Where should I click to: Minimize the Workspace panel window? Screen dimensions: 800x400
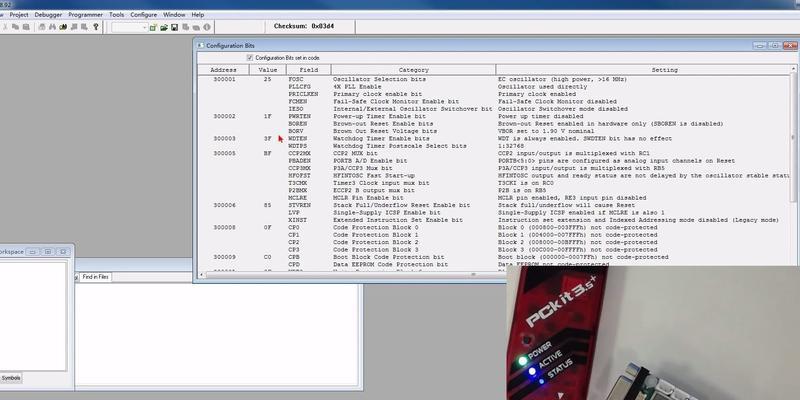(33, 252)
